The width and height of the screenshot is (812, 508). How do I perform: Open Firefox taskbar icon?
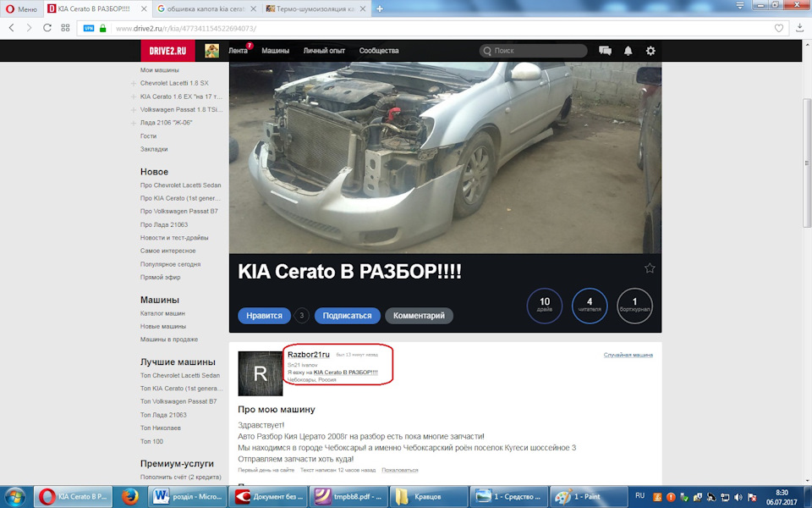click(x=130, y=497)
